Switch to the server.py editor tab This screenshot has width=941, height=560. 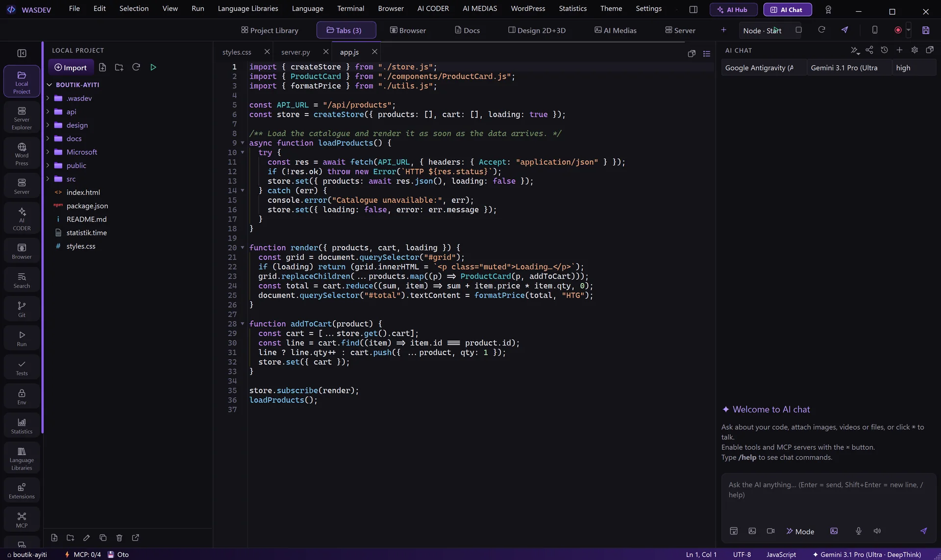[296, 52]
